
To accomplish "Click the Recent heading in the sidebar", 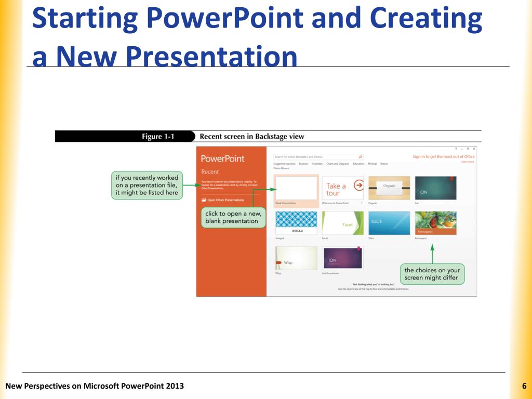I will (210, 171).
